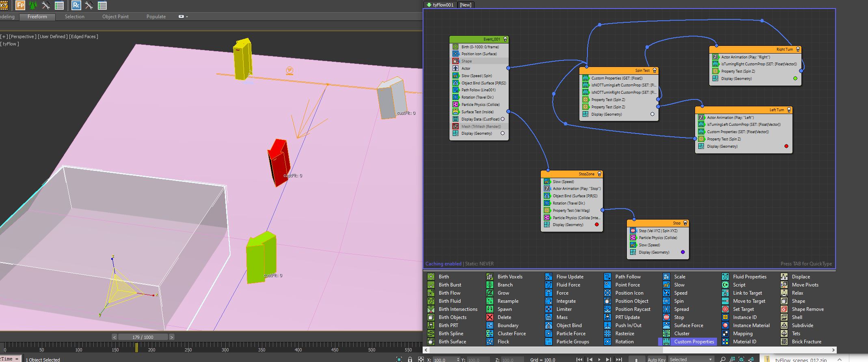Select the Birth Burst operator
This screenshot has width=868, height=362.
[450, 284]
